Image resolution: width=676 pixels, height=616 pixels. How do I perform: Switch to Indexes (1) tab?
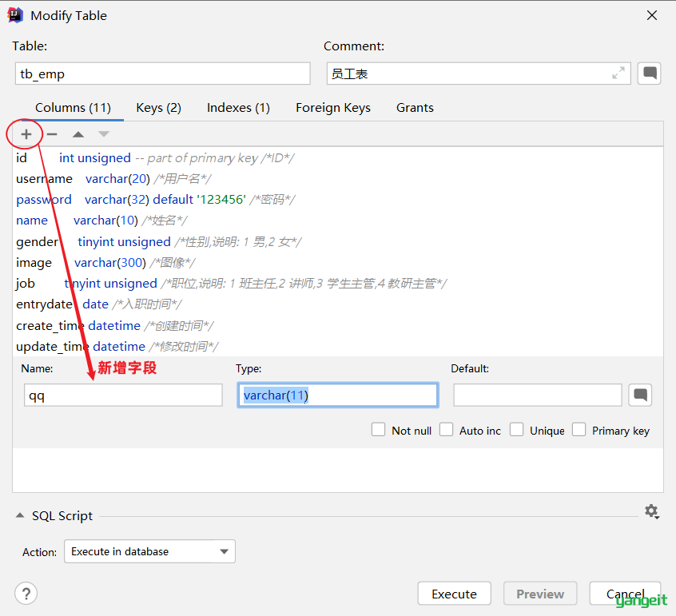click(238, 108)
